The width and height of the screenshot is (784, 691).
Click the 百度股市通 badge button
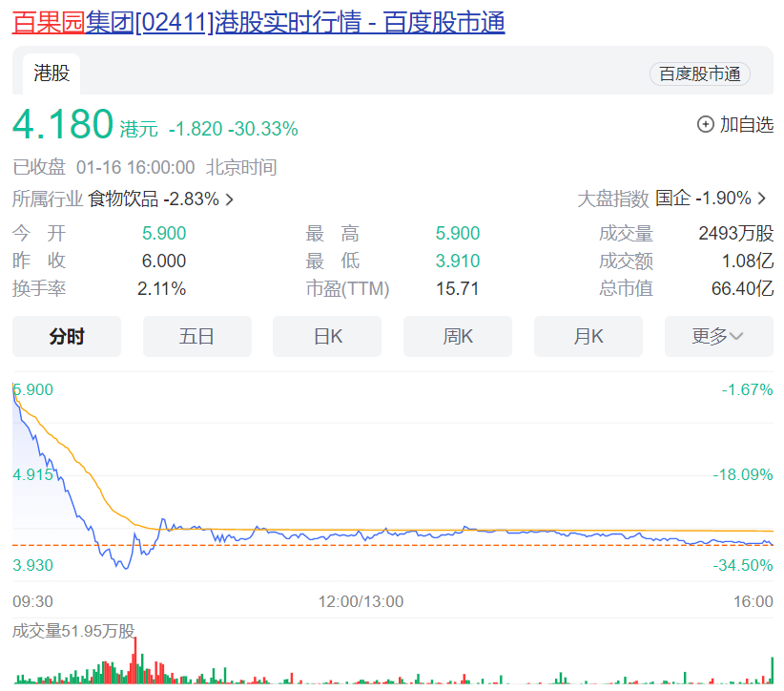click(x=700, y=73)
